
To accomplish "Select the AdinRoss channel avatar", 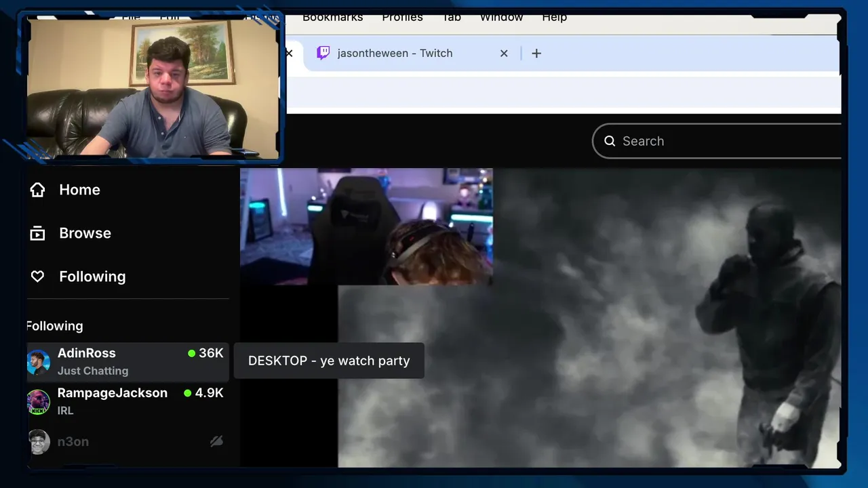I will point(39,362).
